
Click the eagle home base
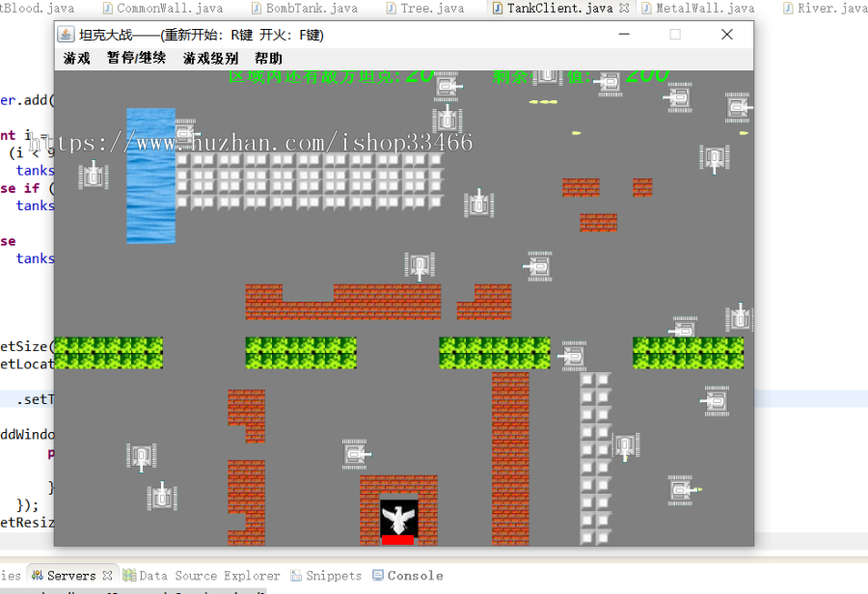(398, 518)
